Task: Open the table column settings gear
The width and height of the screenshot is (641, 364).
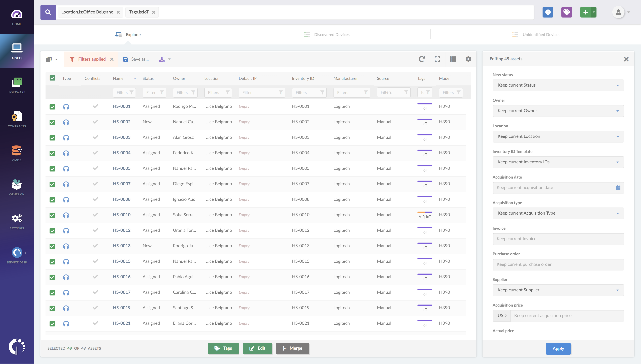Action: pyautogui.click(x=468, y=59)
